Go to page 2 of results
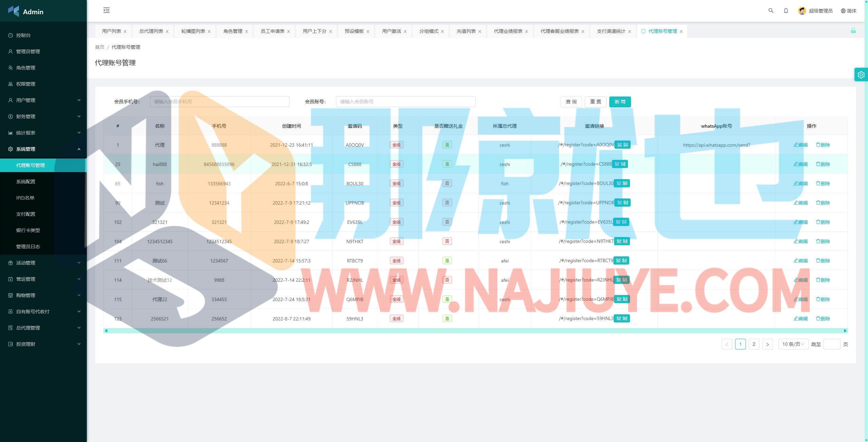The height and width of the screenshot is (442, 868). [x=753, y=344]
